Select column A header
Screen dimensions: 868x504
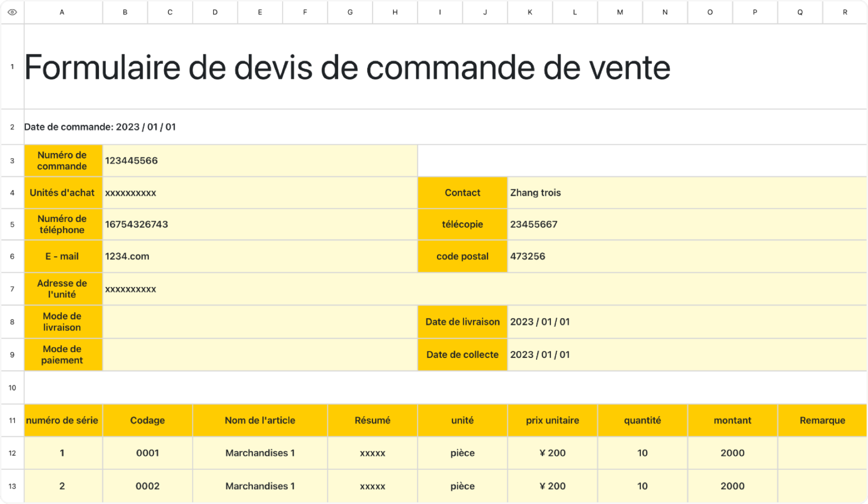[x=63, y=13]
